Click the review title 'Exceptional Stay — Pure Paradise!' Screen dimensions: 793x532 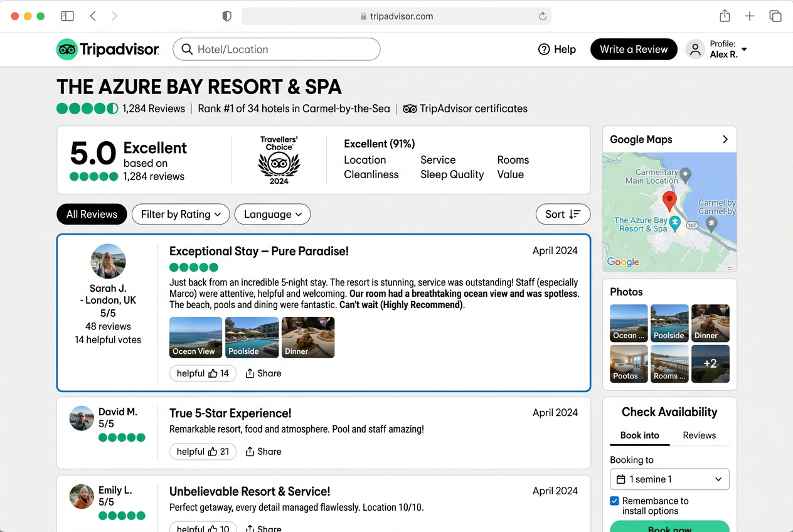point(259,252)
